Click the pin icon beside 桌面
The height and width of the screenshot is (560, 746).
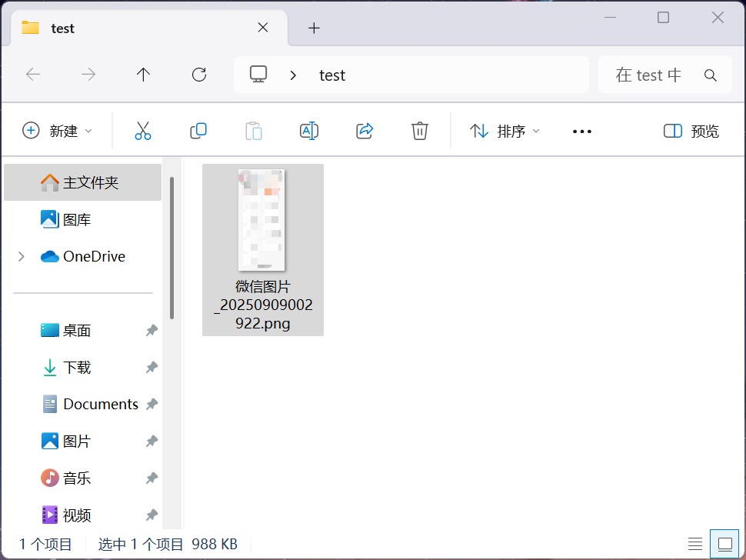click(x=152, y=330)
